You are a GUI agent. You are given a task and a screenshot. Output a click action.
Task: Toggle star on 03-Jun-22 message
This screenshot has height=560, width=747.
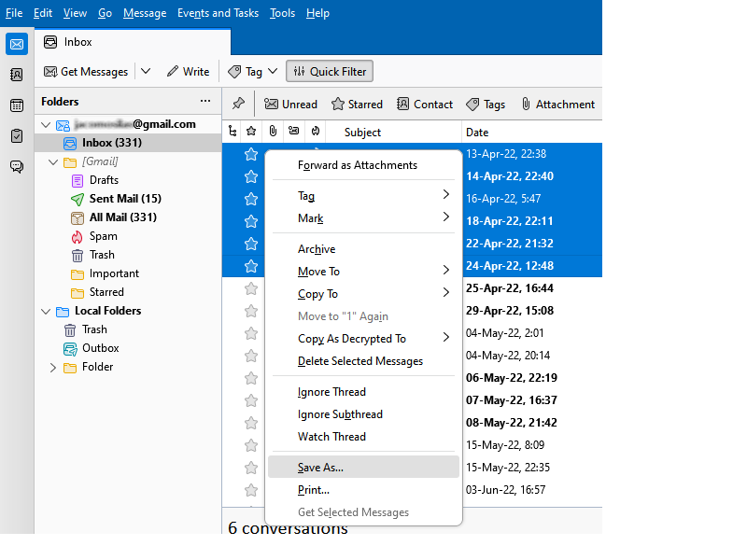(251, 489)
